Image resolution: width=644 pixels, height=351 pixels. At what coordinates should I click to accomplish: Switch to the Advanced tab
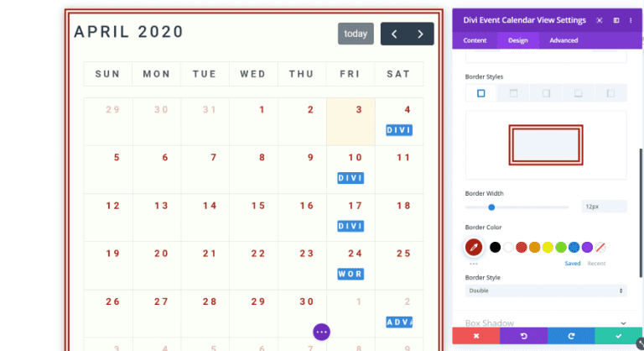[563, 40]
